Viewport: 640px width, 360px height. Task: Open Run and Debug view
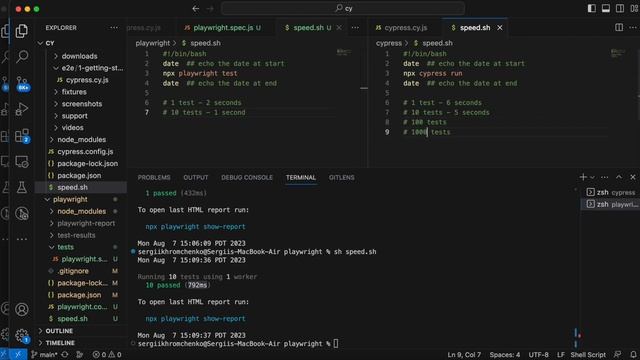click(22, 109)
